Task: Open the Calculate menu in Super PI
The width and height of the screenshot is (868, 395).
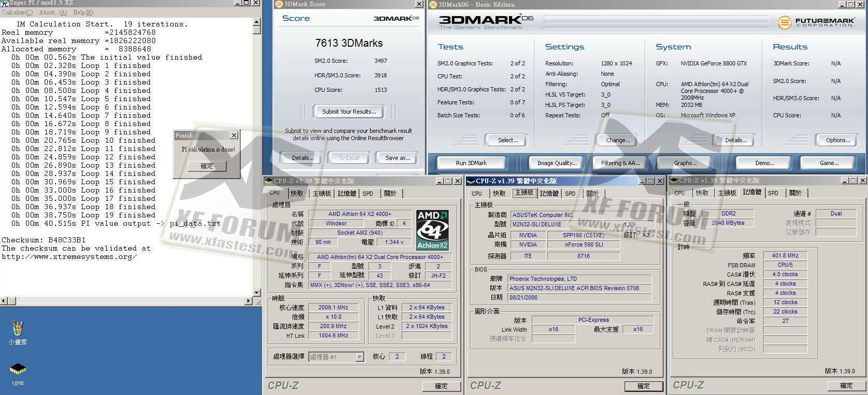Action: coord(17,12)
